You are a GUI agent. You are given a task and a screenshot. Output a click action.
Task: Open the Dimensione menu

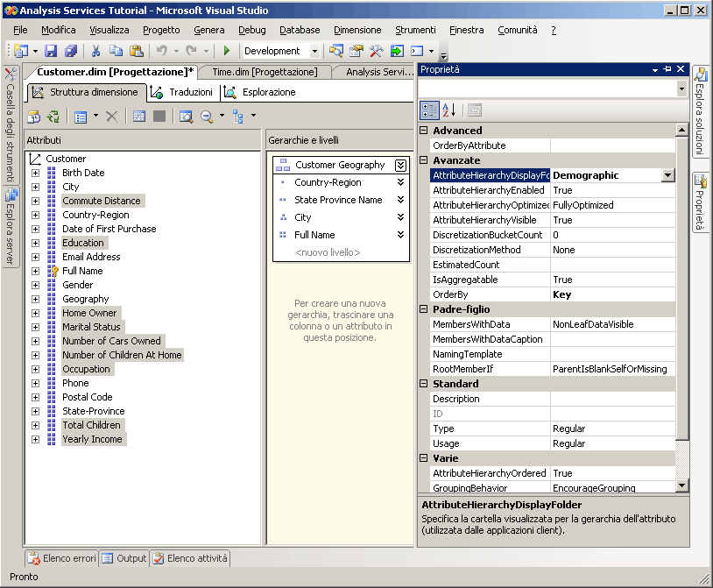click(357, 30)
